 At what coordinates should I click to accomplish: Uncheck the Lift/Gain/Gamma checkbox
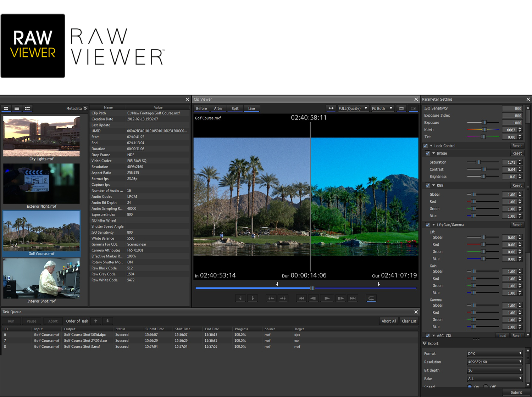(x=428, y=225)
